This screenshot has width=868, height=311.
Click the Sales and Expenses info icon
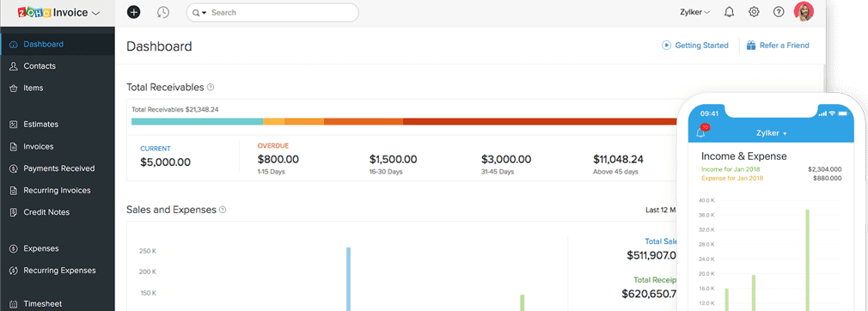click(x=223, y=210)
